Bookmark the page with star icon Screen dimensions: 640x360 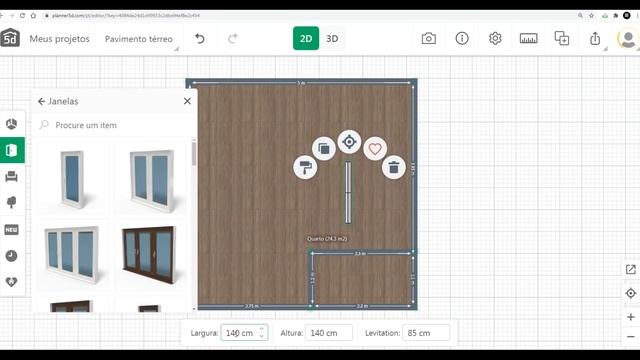(591, 16)
